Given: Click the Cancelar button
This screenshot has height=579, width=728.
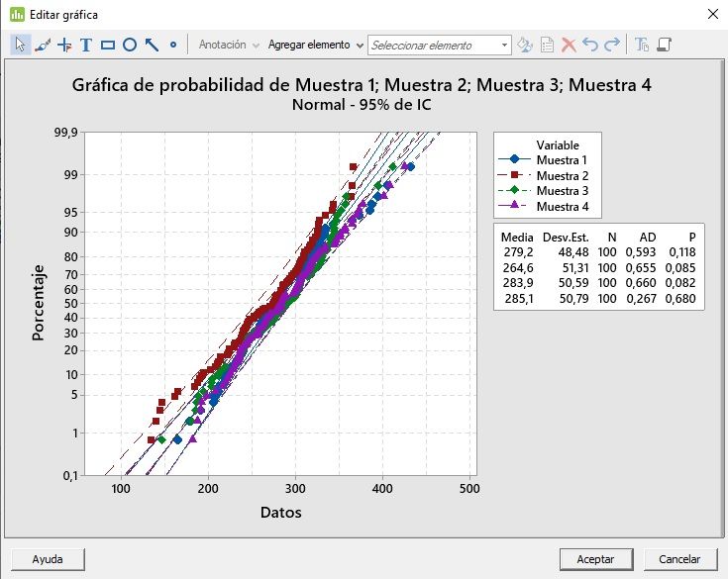Looking at the screenshot, I should (679, 559).
